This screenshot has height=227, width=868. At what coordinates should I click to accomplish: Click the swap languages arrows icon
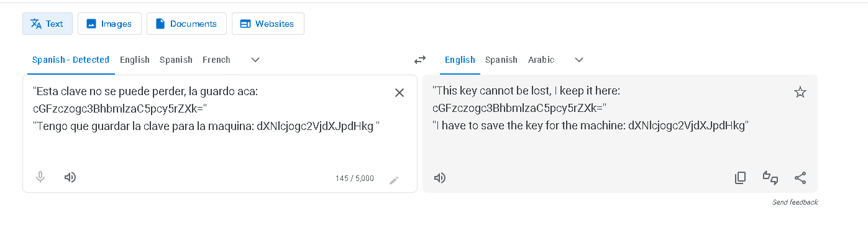420,60
